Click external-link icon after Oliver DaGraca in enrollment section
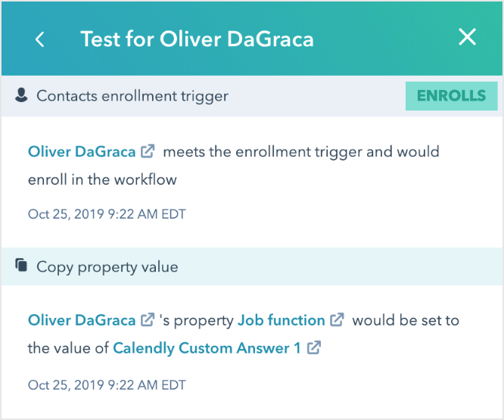 [x=148, y=151]
